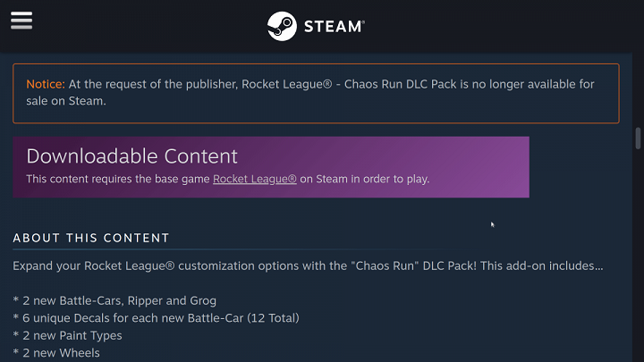Click the Steam logo icon

(282, 26)
